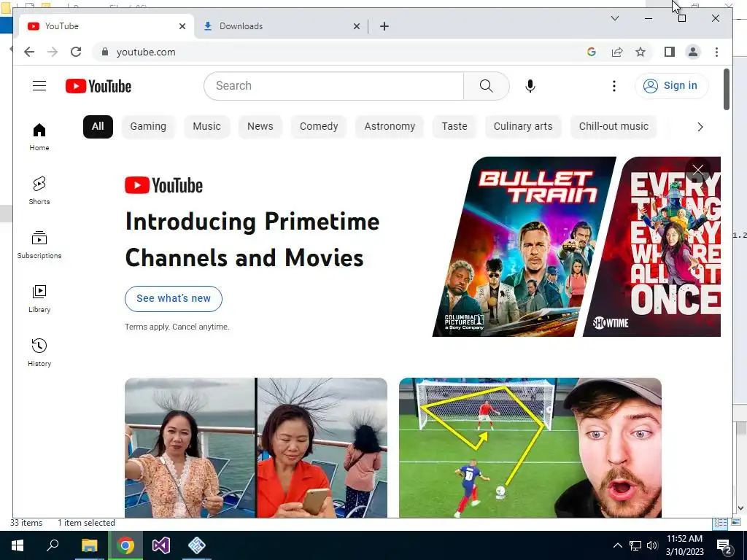Image resolution: width=747 pixels, height=560 pixels.
Task: Open the YouTube hamburger guide menu
Action: point(39,86)
